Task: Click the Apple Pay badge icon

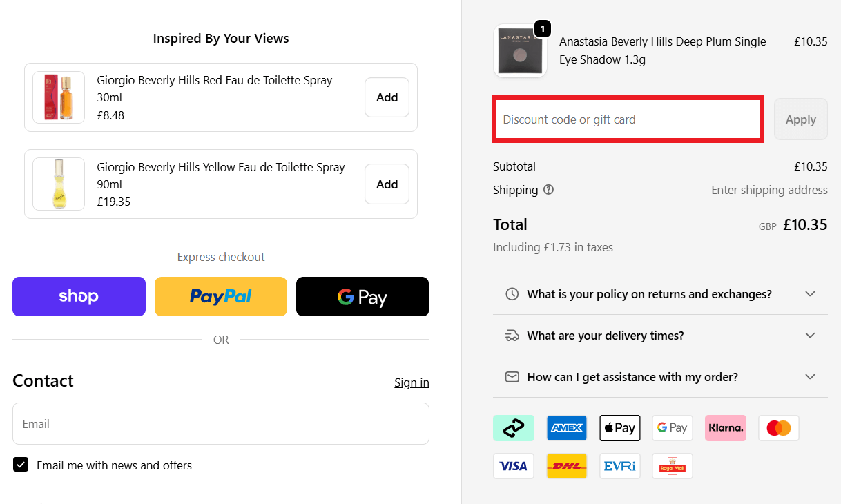Action: tap(619, 428)
